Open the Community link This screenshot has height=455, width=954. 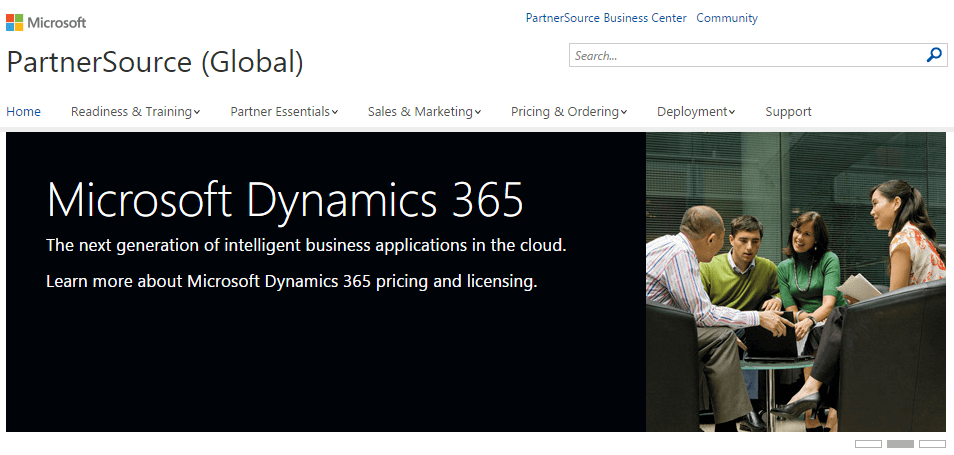tap(727, 18)
